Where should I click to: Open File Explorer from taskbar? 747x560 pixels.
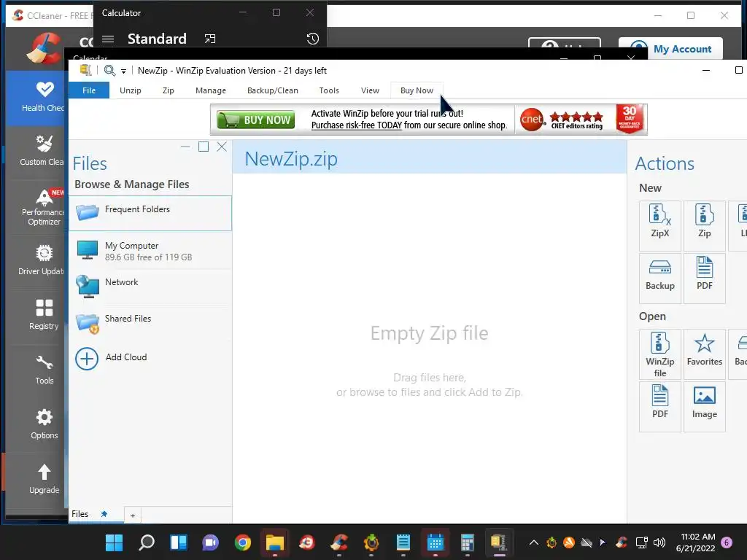click(x=275, y=542)
